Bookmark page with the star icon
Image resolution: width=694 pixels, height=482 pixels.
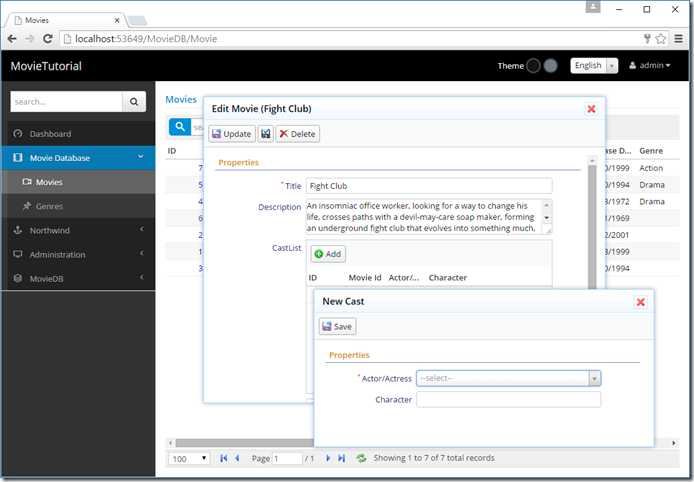(x=661, y=39)
